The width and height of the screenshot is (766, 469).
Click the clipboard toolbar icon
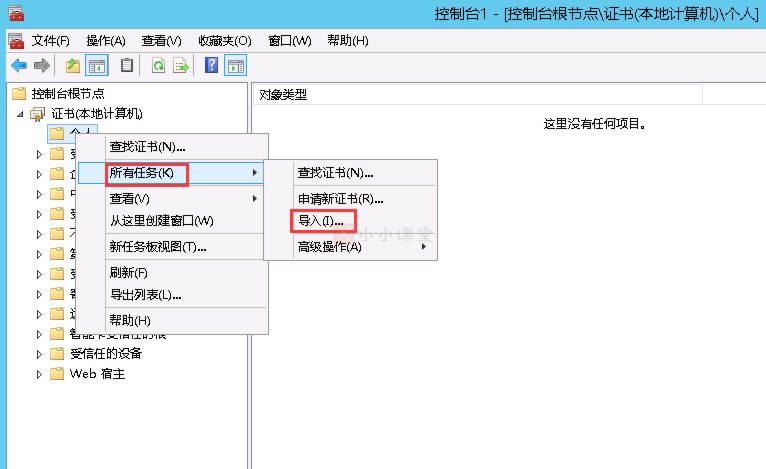127,65
